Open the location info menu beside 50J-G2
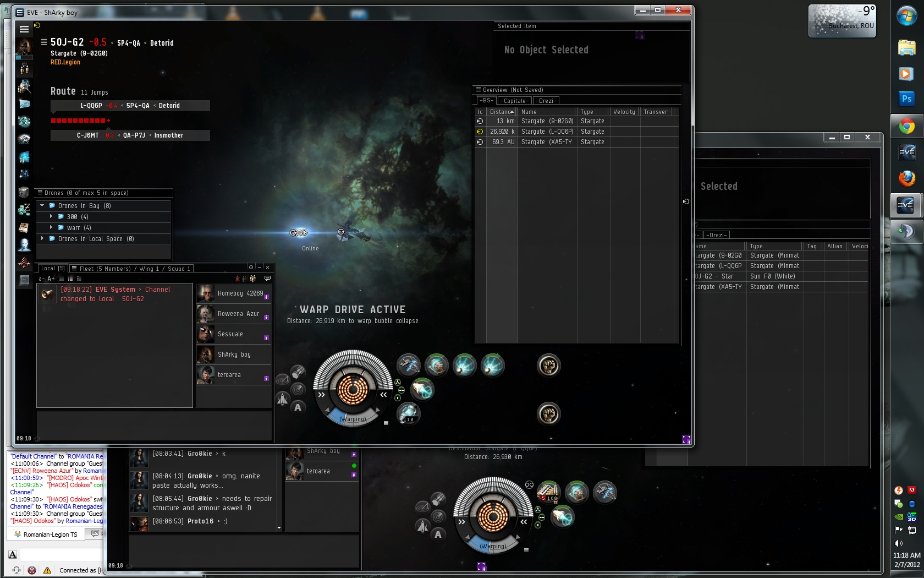The width and height of the screenshot is (924, 578). (44, 42)
